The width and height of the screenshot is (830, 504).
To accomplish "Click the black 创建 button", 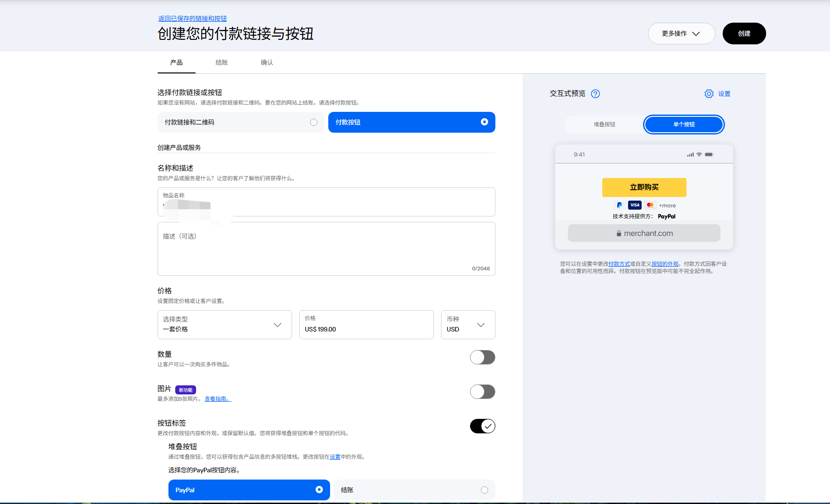I will click(x=744, y=34).
